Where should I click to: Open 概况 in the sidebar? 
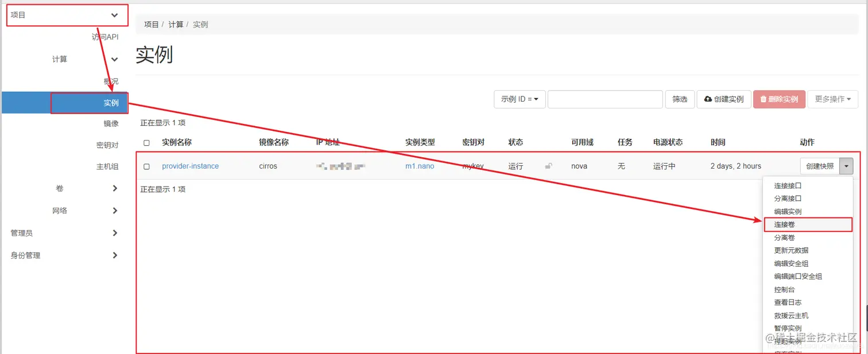pyautogui.click(x=111, y=81)
